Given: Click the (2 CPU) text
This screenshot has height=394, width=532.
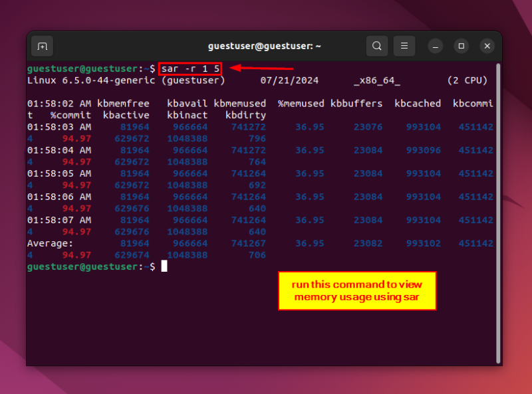Looking at the screenshot, I should point(469,80).
